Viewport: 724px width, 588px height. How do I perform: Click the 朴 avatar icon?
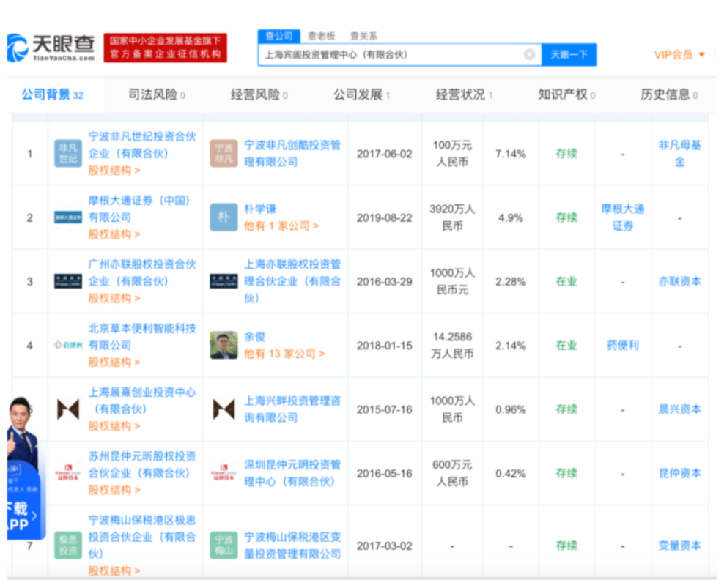(x=224, y=217)
